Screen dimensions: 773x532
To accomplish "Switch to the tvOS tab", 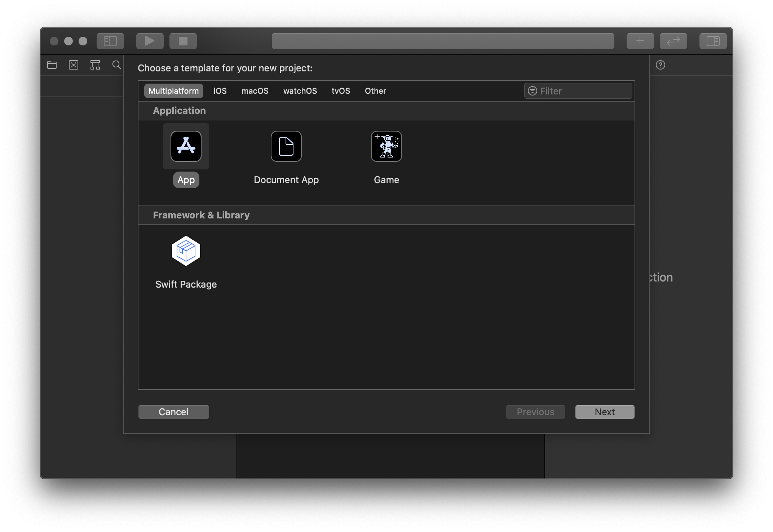I will 340,91.
